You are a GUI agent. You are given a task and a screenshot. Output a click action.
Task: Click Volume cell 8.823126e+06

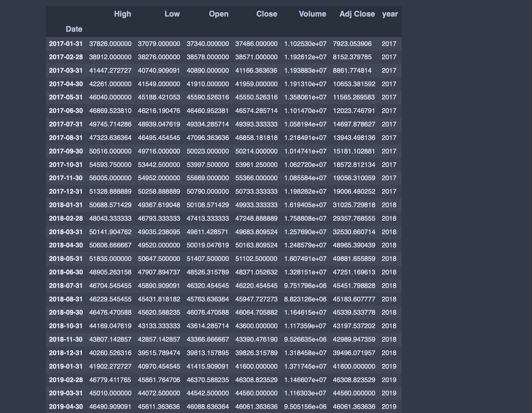pos(305,299)
